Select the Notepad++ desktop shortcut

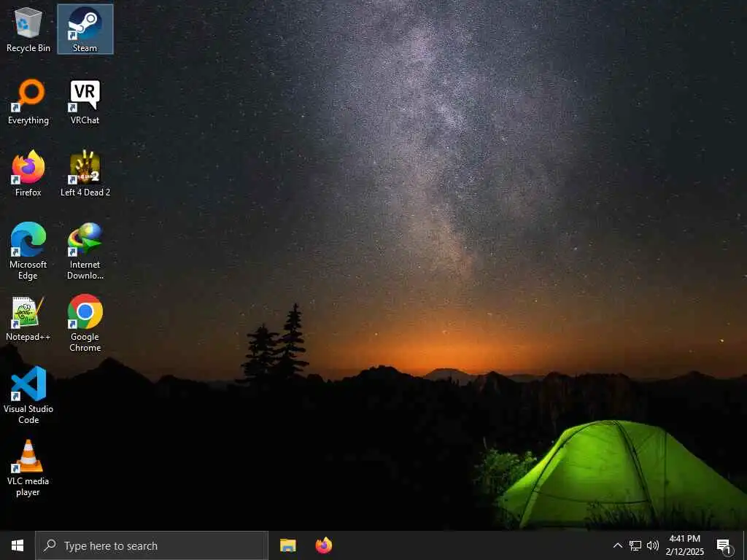tap(28, 318)
